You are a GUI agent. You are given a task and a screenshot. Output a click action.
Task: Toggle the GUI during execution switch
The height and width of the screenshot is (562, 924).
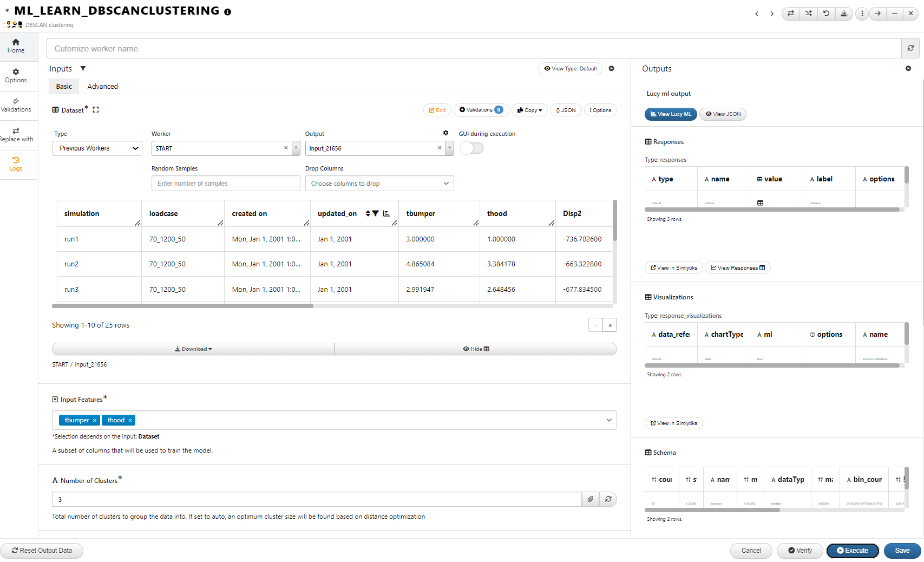click(x=471, y=148)
